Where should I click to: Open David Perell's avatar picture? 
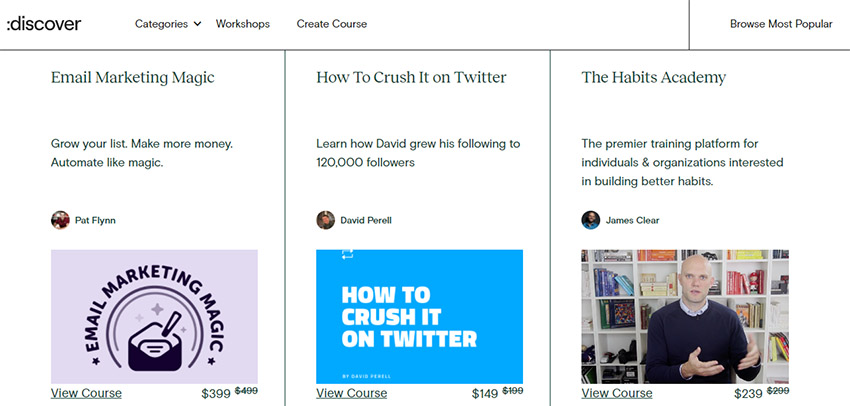pos(325,220)
